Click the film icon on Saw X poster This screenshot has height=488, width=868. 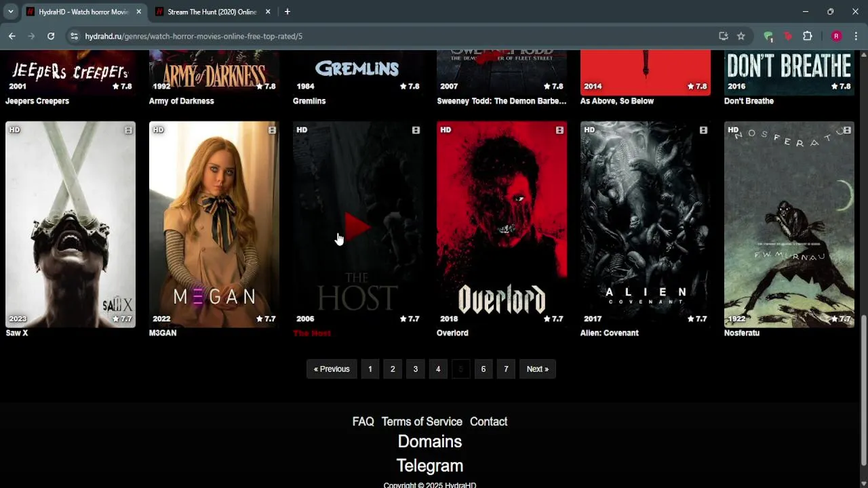point(128,130)
